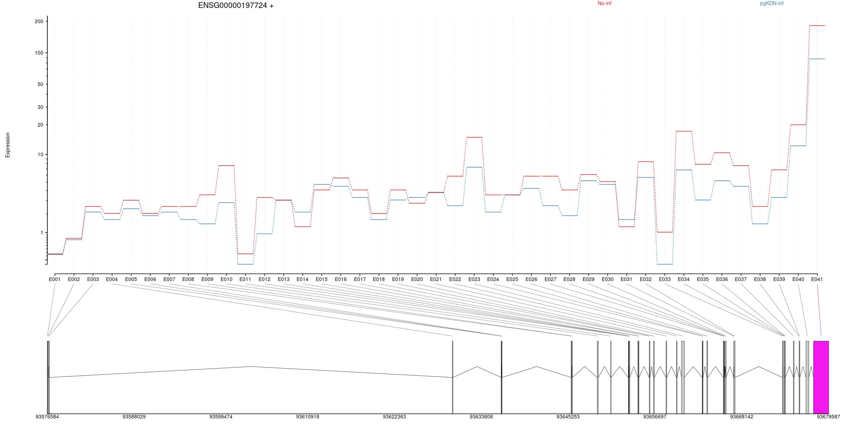Viewport: 868px width, 434px height.
Task: Click y-axis tick value 30
Action: pos(40,107)
